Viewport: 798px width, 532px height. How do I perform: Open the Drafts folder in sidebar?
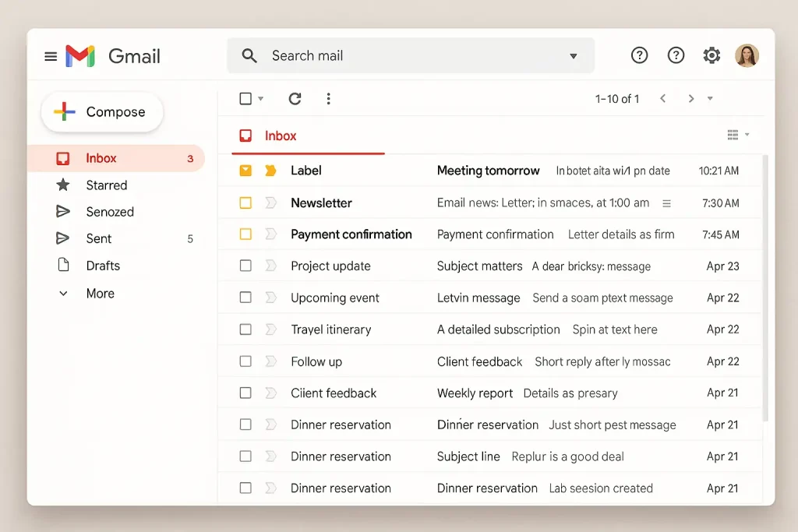click(103, 266)
